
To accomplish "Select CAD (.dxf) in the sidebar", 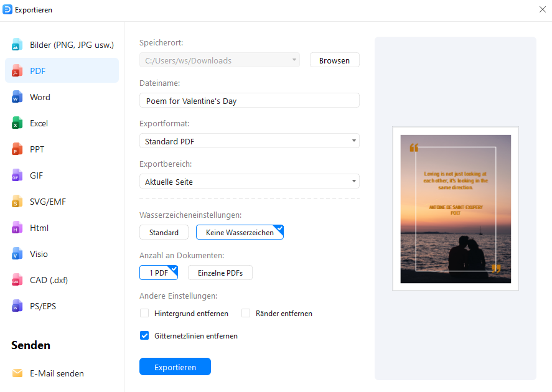I will tap(49, 280).
